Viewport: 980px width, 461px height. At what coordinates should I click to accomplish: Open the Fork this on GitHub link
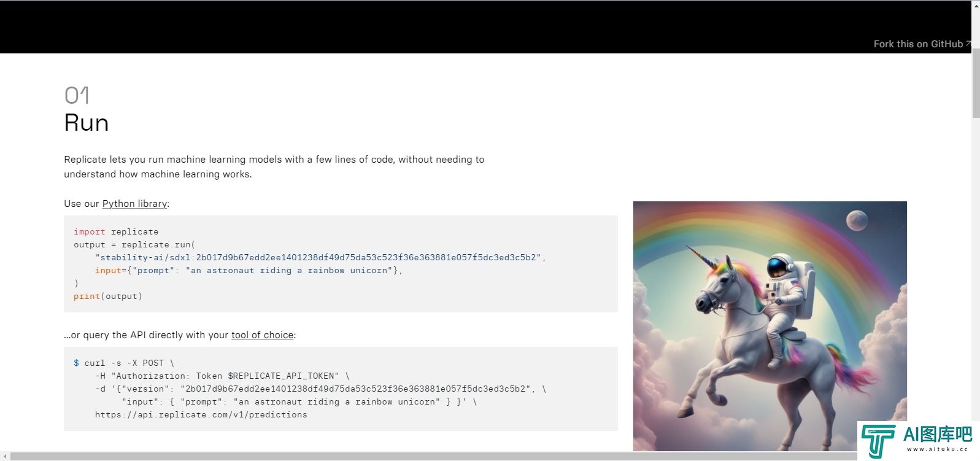918,44
